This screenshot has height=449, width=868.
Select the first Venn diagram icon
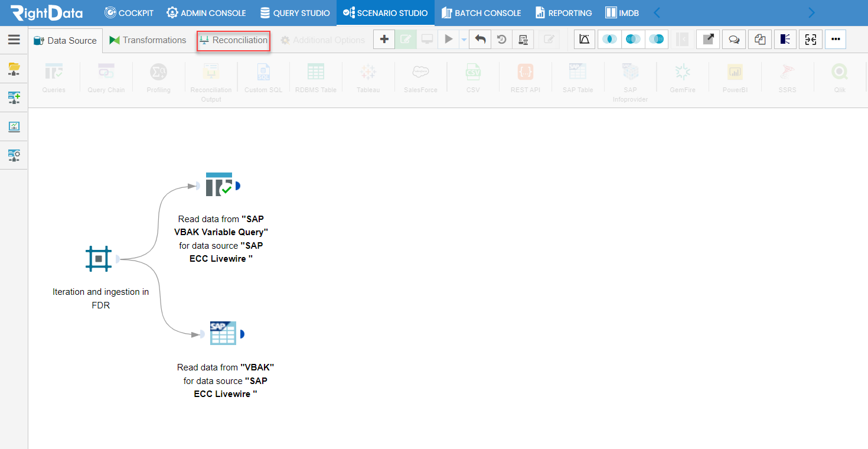coord(610,40)
